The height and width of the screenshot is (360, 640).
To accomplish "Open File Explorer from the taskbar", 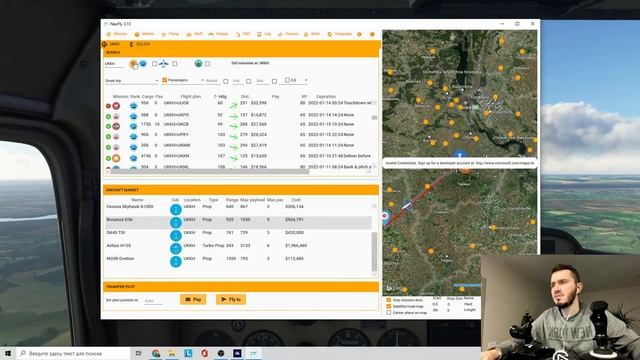I will pos(172,353).
